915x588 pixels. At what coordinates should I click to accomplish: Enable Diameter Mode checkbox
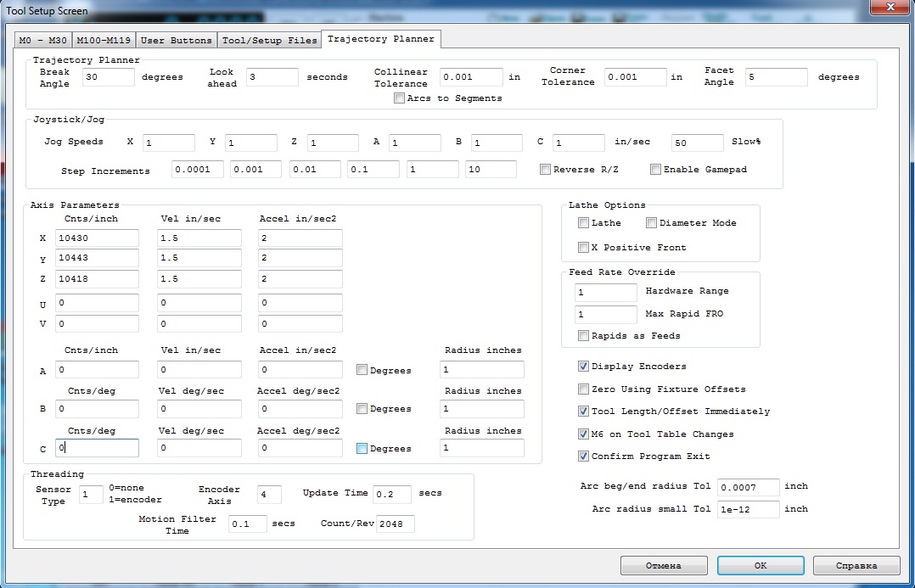651,223
